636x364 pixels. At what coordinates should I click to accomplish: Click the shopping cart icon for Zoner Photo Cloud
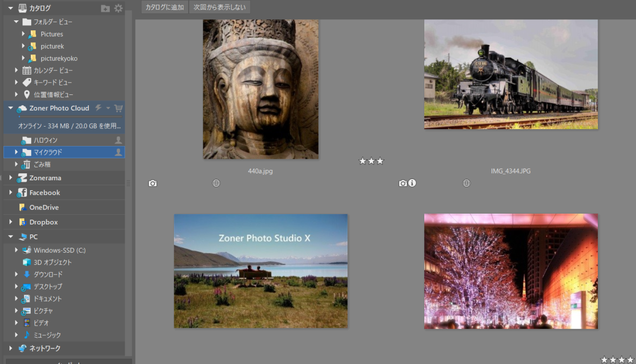coord(118,108)
